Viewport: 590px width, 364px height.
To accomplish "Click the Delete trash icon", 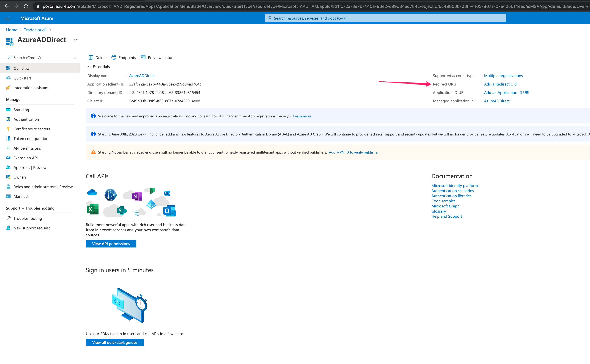I will 91,57.
